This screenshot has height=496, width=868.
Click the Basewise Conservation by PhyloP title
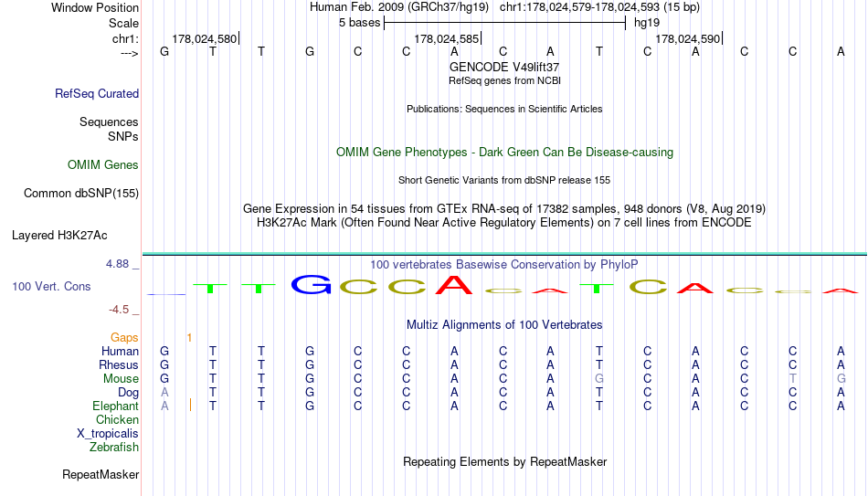tap(504, 265)
